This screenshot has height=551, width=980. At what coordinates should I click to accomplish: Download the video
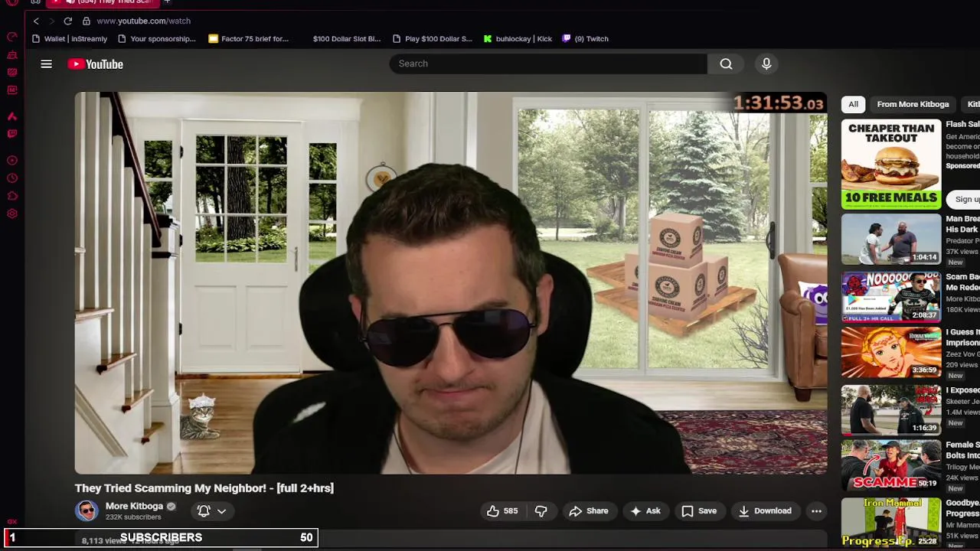(765, 511)
